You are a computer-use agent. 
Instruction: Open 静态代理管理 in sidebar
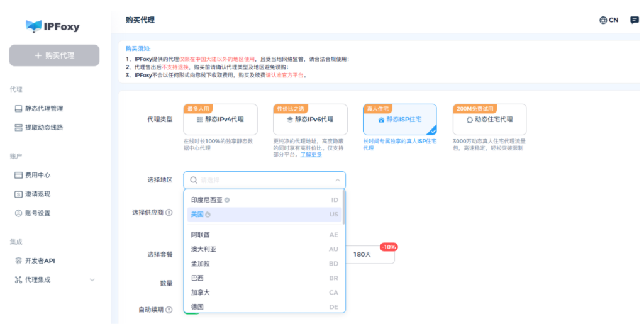tap(44, 109)
